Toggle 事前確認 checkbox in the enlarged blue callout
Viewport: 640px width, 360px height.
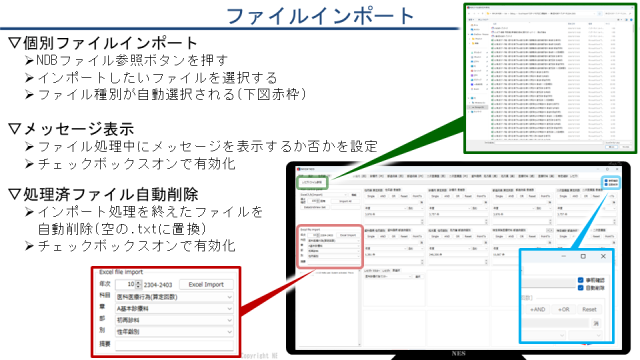tap(581, 280)
